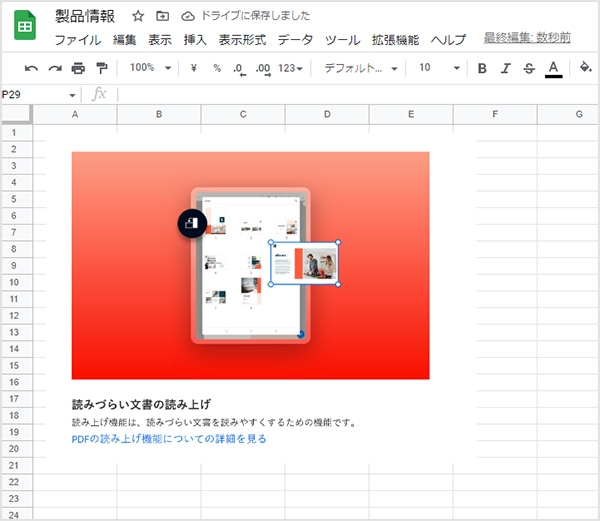Toggle bold formatting
This screenshot has width=600, height=521.
[482, 68]
